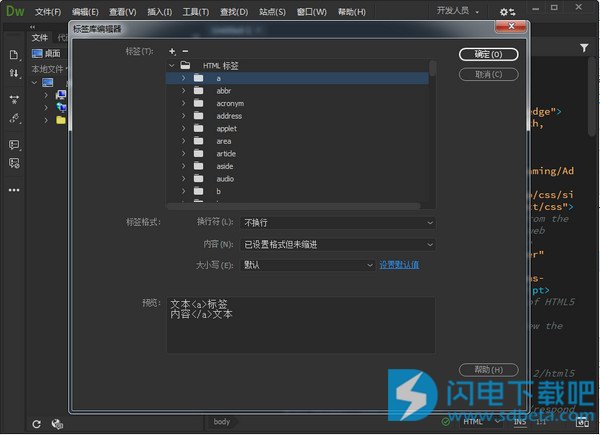Collapse the HTML 标签 tree node

pos(172,65)
